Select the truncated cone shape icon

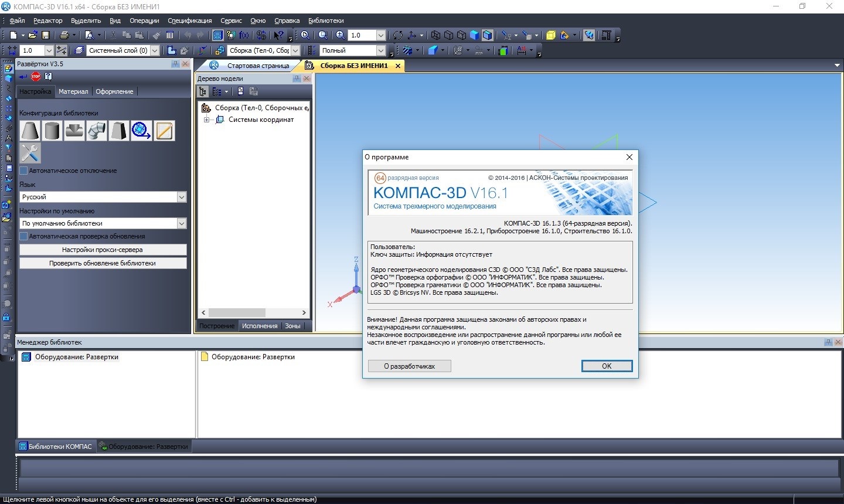pyautogui.click(x=30, y=131)
